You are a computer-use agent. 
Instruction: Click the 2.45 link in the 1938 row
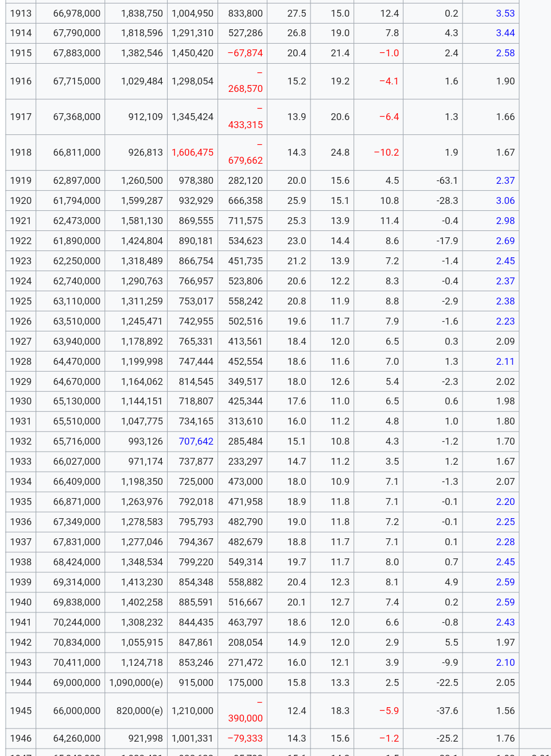point(505,562)
